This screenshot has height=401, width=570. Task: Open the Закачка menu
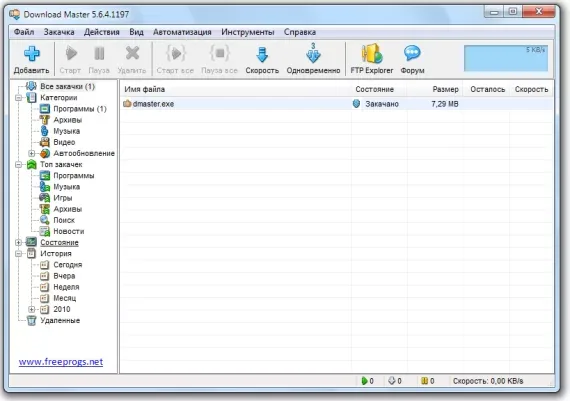(x=59, y=32)
